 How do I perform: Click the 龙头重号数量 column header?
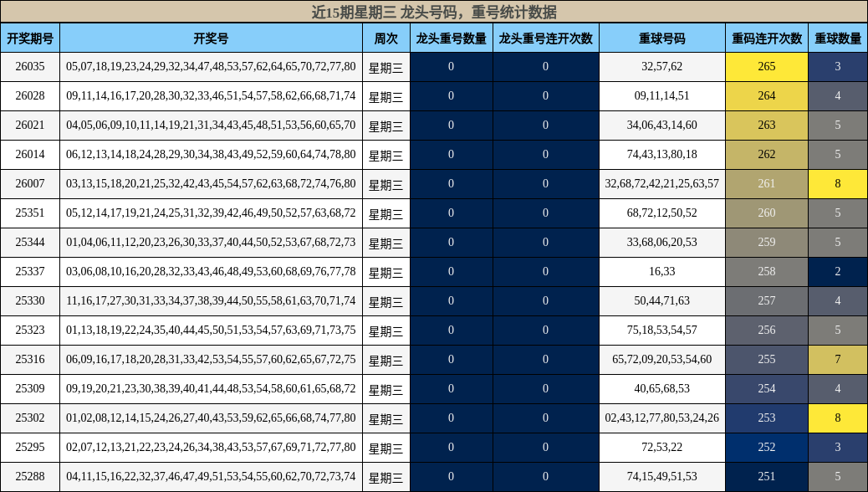click(451, 38)
